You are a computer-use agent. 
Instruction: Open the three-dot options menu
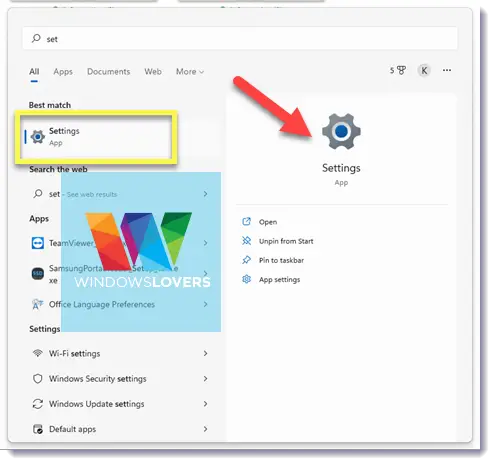pyautogui.click(x=447, y=70)
